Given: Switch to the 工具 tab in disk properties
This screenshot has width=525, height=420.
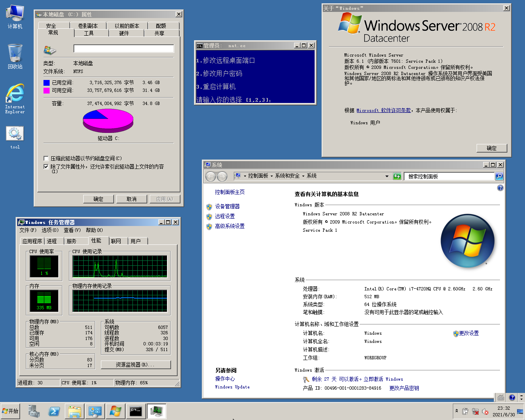Looking at the screenshot, I should click(x=89, y=33).
